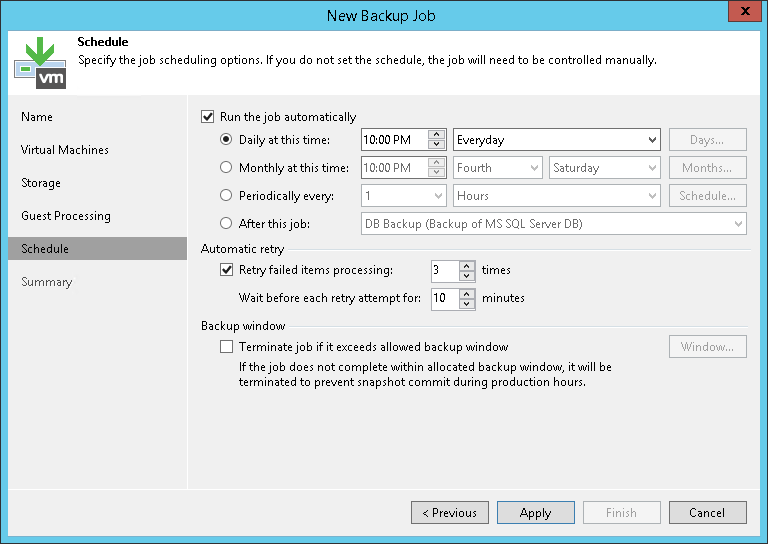The height and width of the screenshot is (544, 768).
Task: Click the daily 10:00 PM time field
Action: click(394, 140)
